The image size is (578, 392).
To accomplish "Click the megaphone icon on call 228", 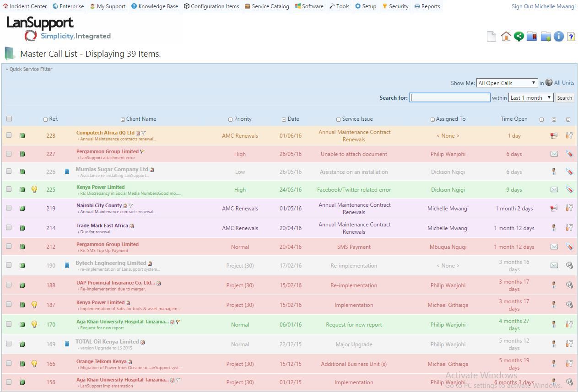I will coord(554,135).
